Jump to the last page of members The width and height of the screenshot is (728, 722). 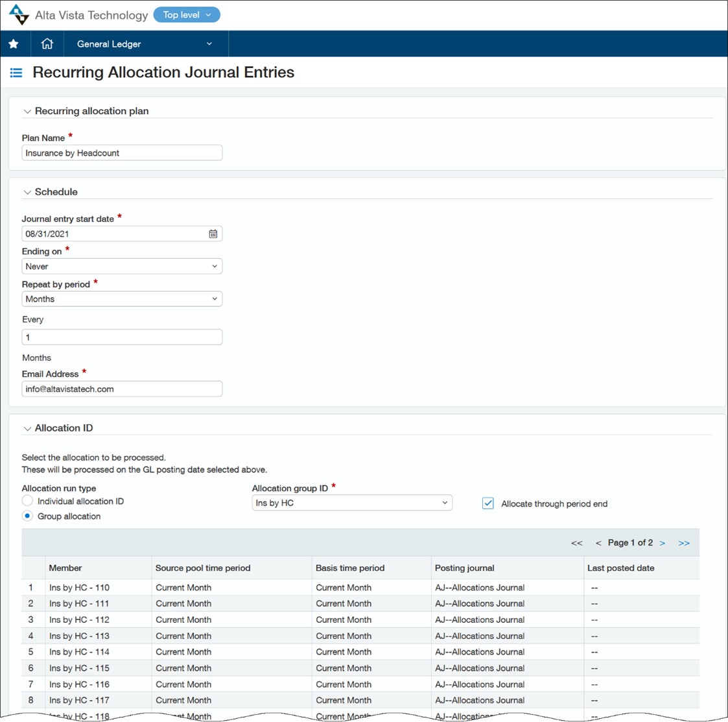pos(684,543)
